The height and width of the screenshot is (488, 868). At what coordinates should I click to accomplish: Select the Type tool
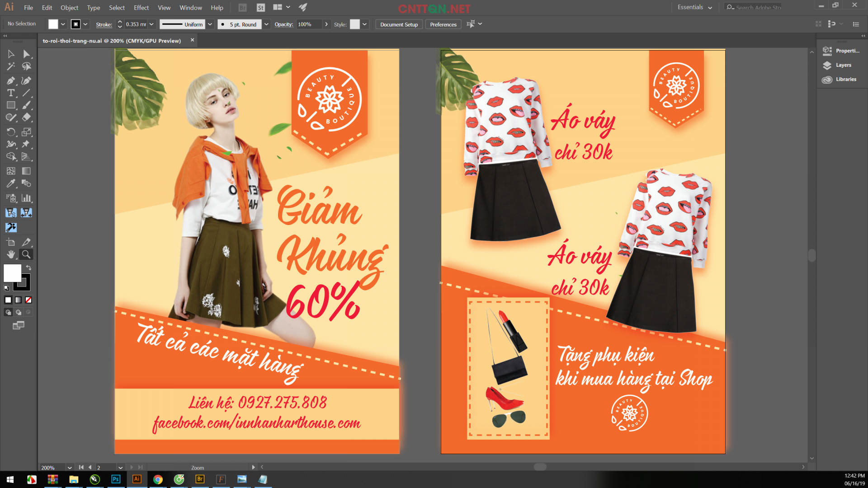tap(11, 93)
